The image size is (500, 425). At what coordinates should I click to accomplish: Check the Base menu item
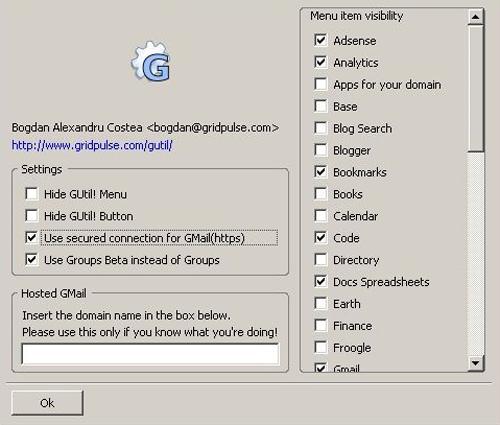tap(321, 106)
